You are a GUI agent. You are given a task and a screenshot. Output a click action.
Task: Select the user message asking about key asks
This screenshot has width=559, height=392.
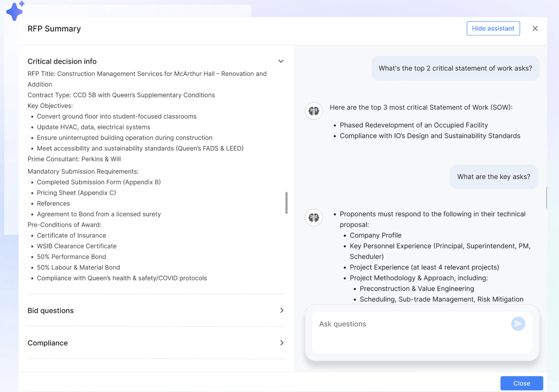click(x=493, y=177)
